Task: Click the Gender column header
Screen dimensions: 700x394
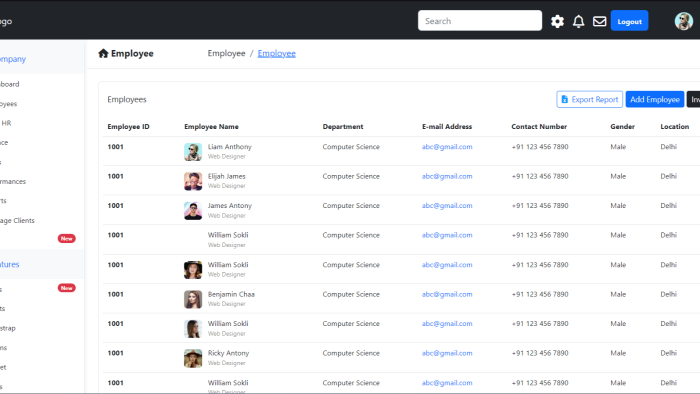Action: pos(622,127)
